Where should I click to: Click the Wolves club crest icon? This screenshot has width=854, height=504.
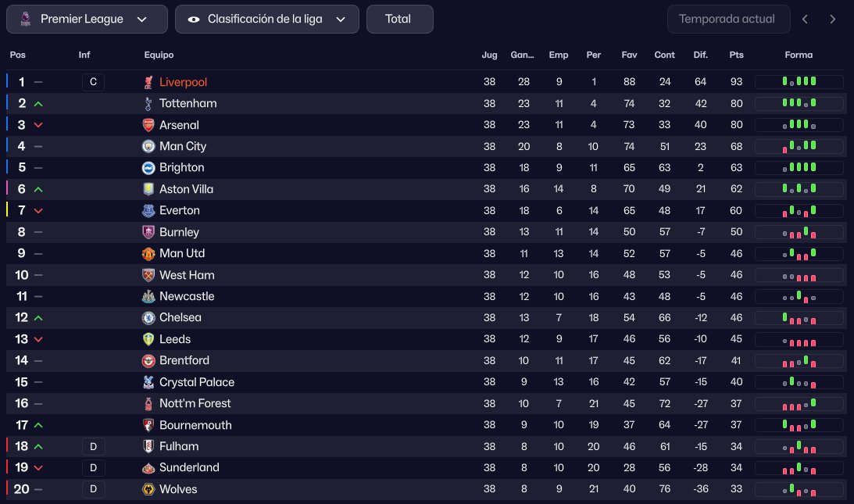click(148, 489)
